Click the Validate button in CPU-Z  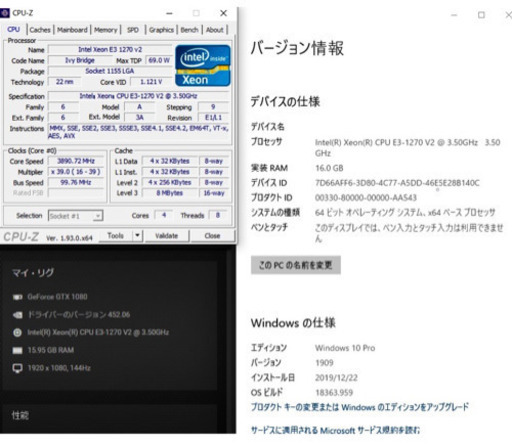[167, 236]
